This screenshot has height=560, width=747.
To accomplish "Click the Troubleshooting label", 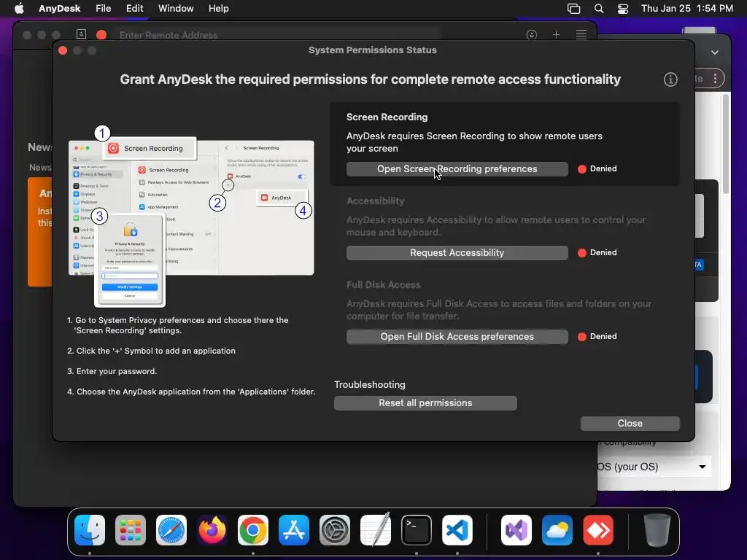I will (370, 385).
